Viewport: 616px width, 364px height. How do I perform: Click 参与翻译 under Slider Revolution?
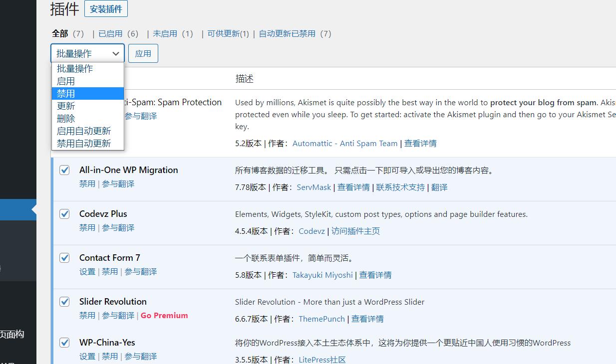click(118, 316)
